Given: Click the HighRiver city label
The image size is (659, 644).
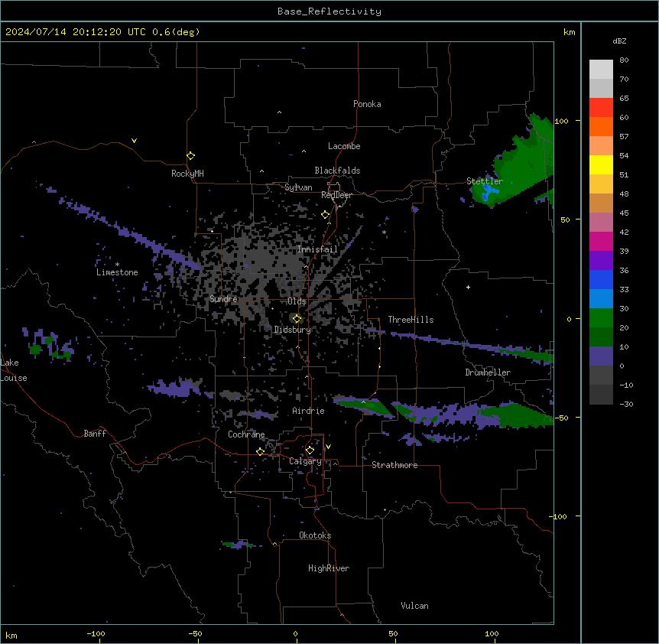Looking at the screenshot, I should click(329, 568).
